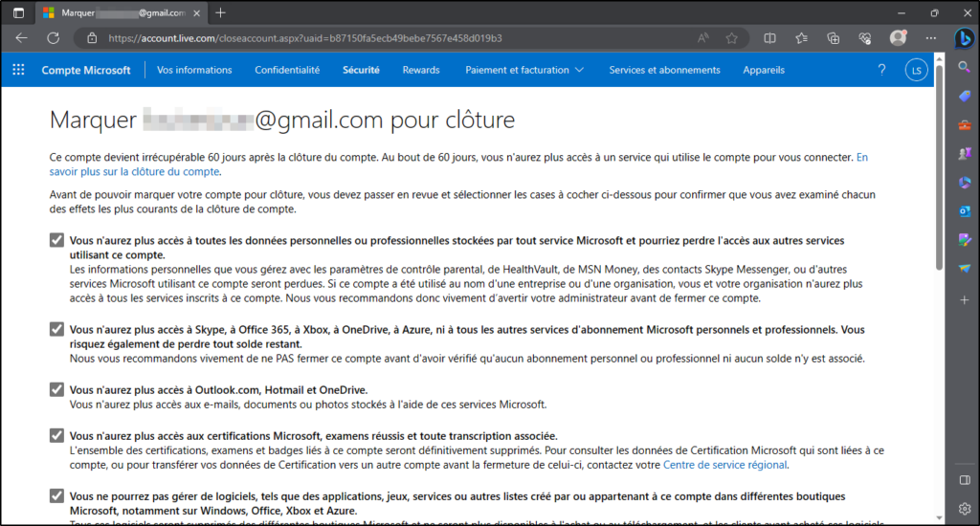Open the Collections icon
Image resolution: width=980 pixels, height=526 pixels.
[x=834, y=38]
